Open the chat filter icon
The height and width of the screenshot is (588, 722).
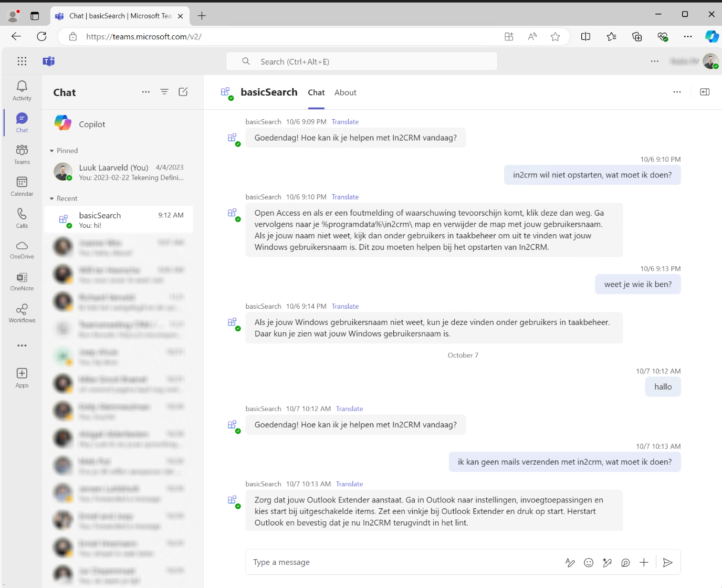[x=164, y=92]
